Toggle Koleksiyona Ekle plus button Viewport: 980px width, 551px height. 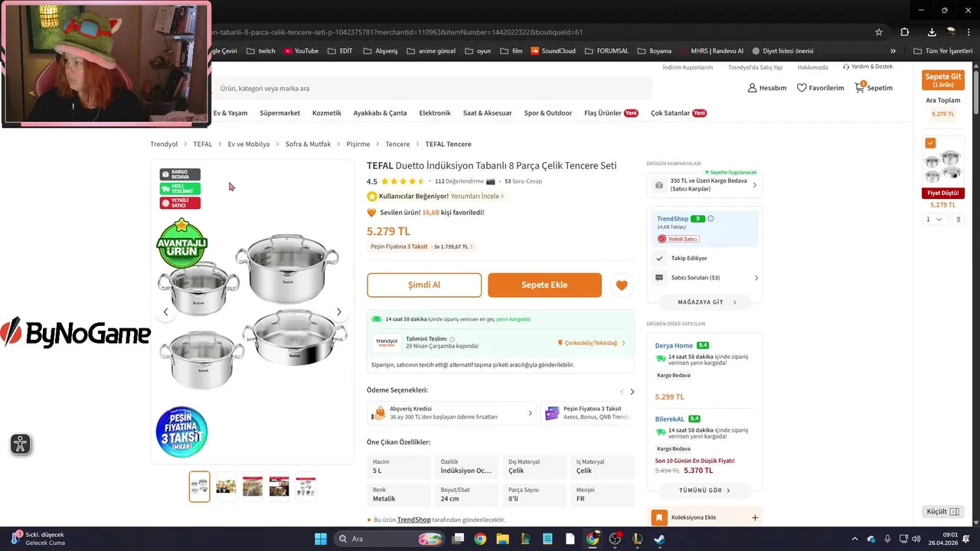click(755, 517)
